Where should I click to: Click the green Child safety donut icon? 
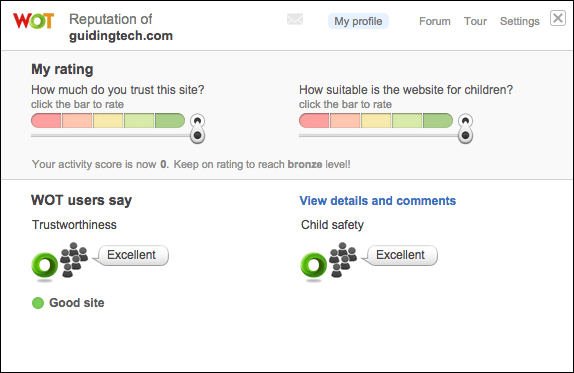pos(314,265)
